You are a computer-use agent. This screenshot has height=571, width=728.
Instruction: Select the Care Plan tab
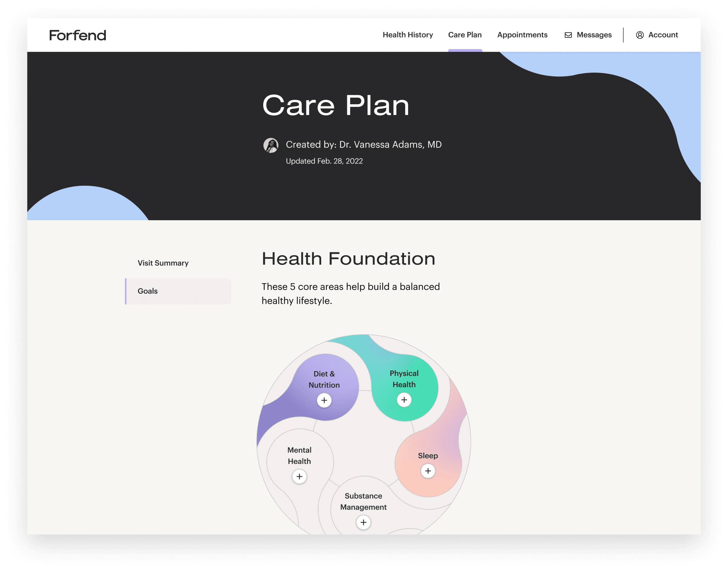[x=465, y=34]
